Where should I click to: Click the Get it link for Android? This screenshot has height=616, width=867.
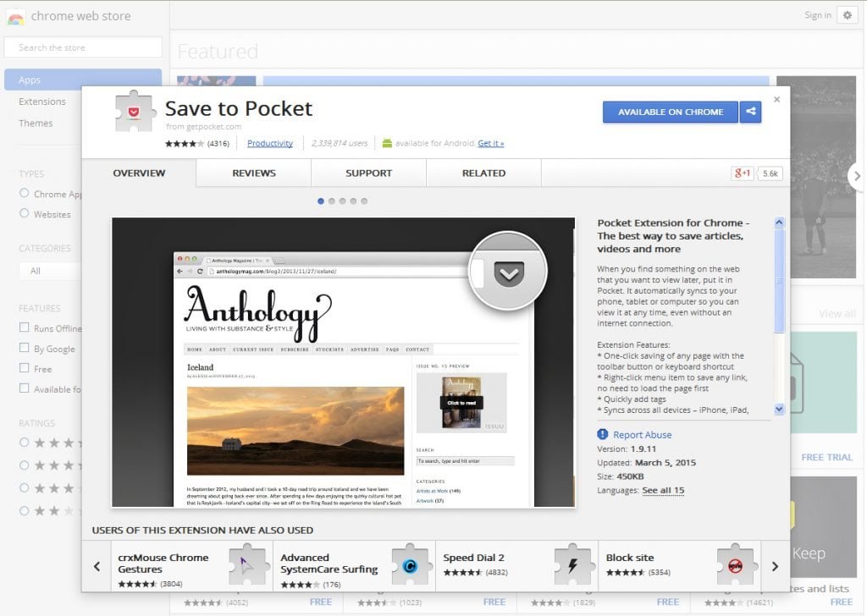coord(491,144)
